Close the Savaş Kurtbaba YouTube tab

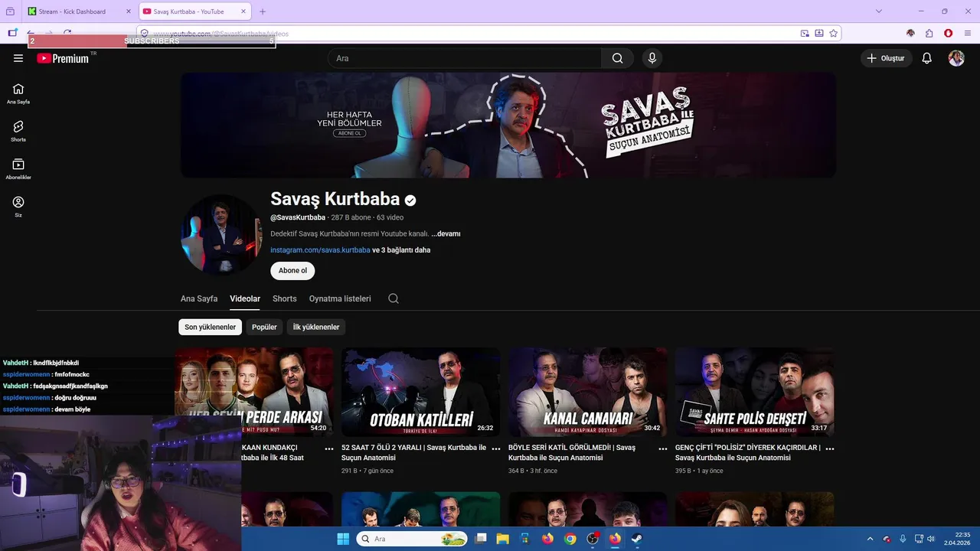(243, 11)
